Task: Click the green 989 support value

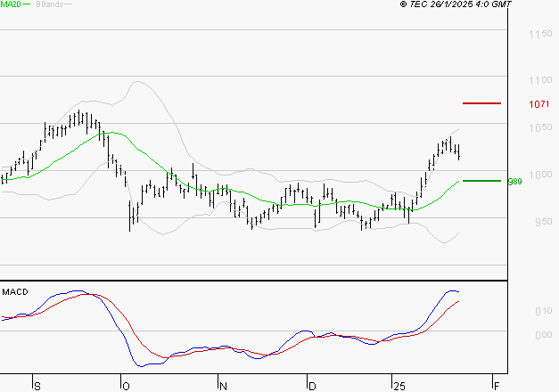Action: coord(514,182)
